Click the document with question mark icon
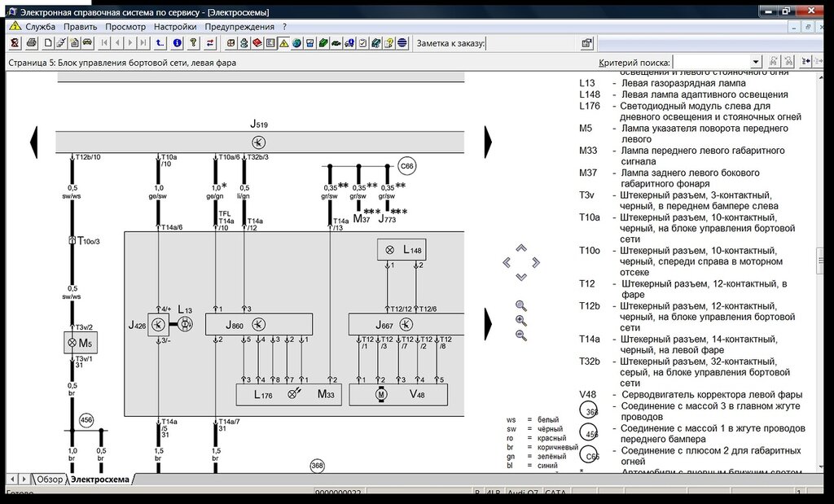This screenshot has width=834, height=504. [x=389, y=43]
